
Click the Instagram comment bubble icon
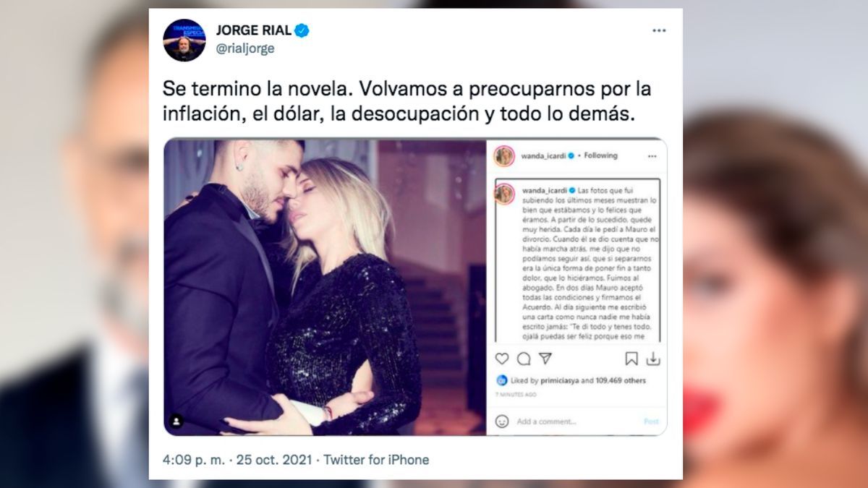(524, 359)
